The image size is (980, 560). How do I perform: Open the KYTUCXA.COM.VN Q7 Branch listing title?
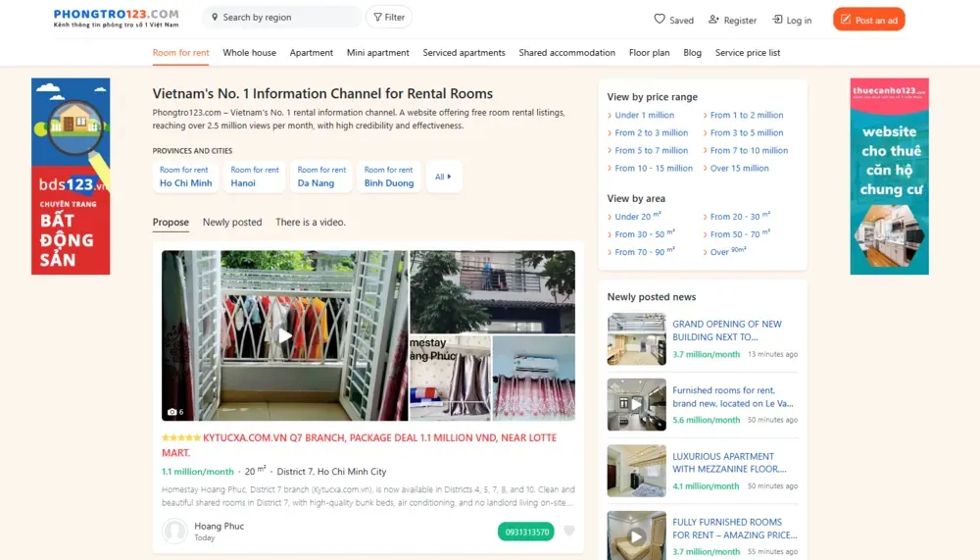pyautogui.click(x=360, y=445)
